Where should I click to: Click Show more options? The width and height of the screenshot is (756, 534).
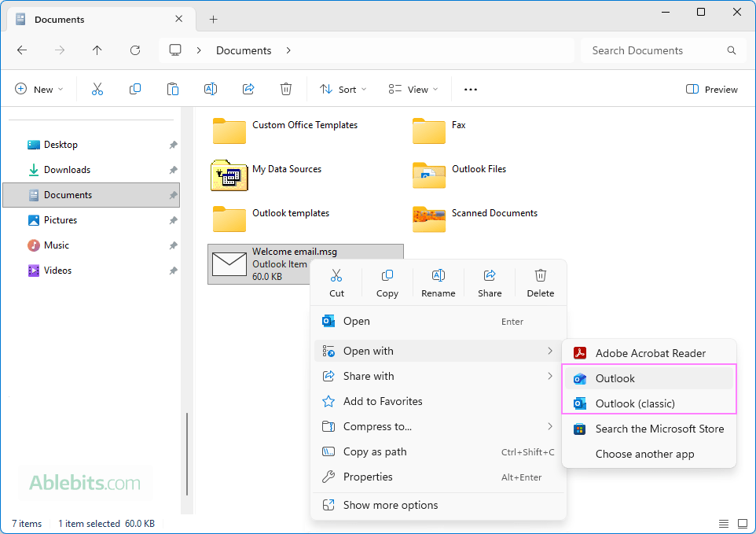391,505
